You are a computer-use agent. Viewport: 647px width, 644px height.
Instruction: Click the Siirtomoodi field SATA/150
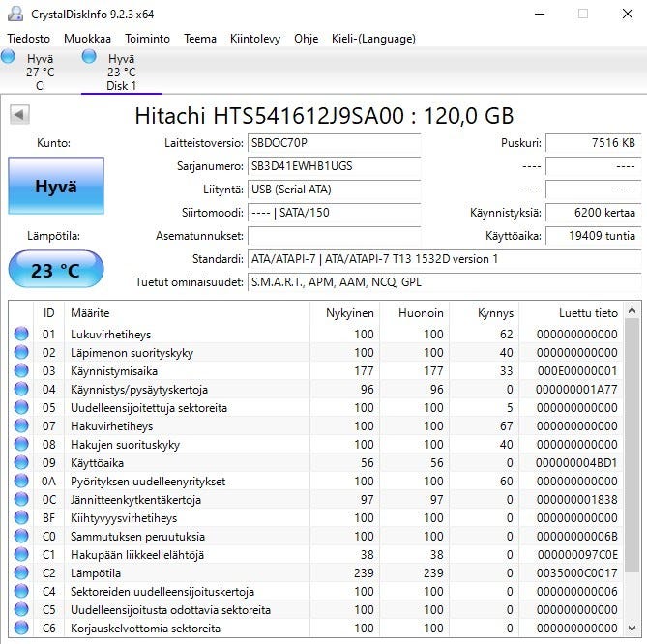335,213
